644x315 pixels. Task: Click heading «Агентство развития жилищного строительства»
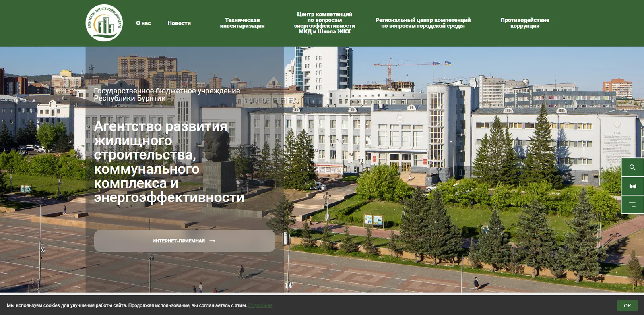(169, 162)
